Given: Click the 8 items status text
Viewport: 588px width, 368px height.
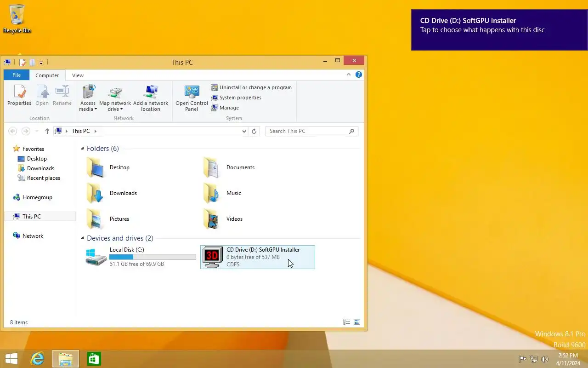Looking at the screenshot, I should (x=19, y=322).
